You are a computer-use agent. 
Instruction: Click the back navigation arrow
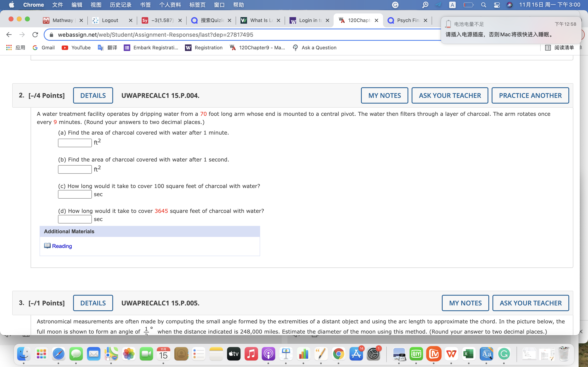click(9, 35)
